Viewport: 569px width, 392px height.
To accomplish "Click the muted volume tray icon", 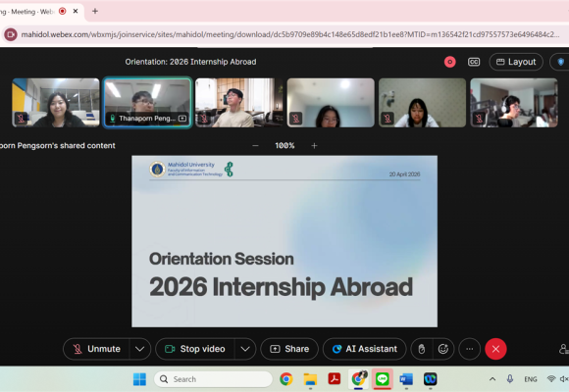I will [x=564, y=379].
